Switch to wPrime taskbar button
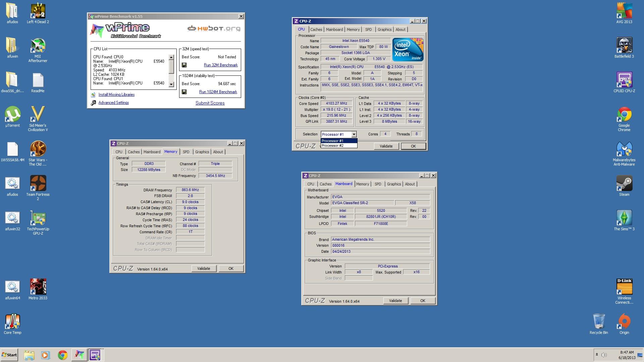The width and height of the screenshot is (644, 362). (79, 355)
